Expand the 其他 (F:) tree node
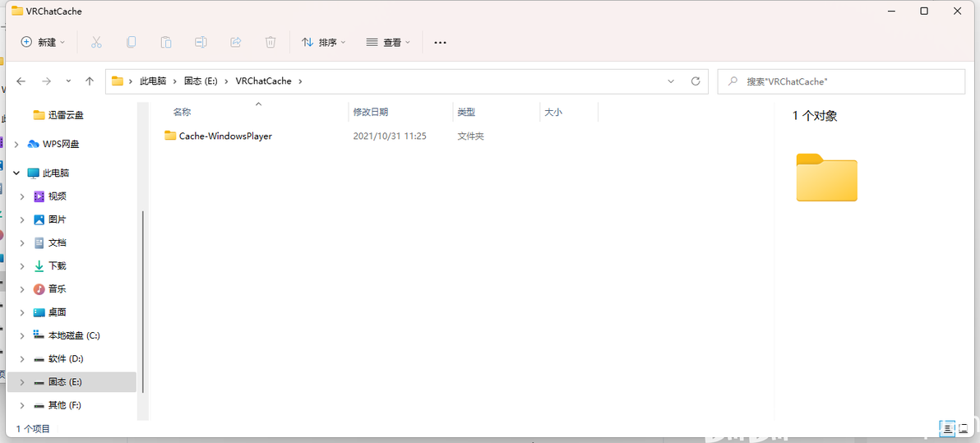The image size is (980, 443). click(x=22, y=405)
